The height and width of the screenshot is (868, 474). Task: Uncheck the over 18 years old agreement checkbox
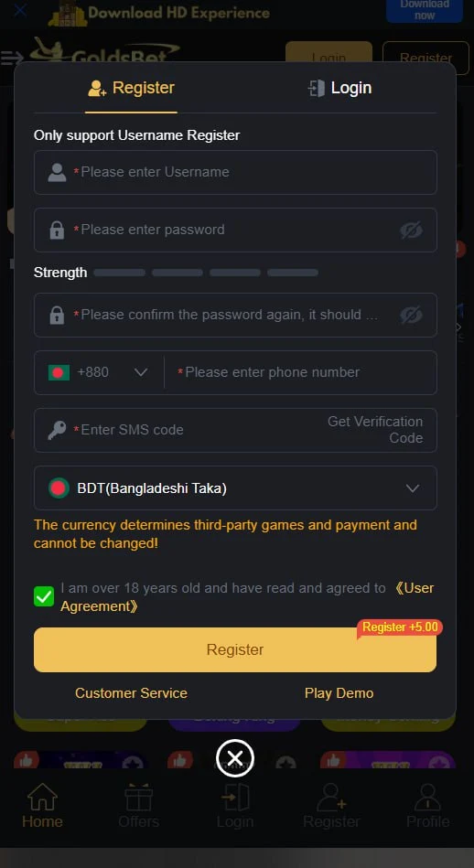click(44, 596)
